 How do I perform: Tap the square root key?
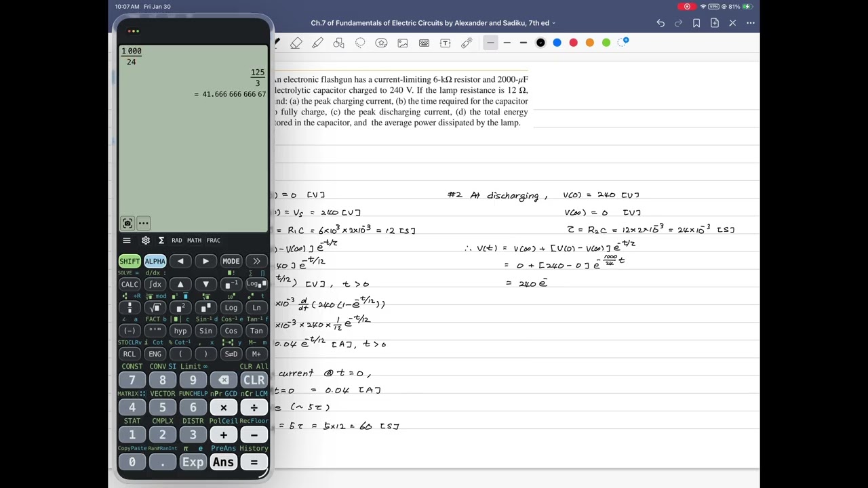[155, 307]
